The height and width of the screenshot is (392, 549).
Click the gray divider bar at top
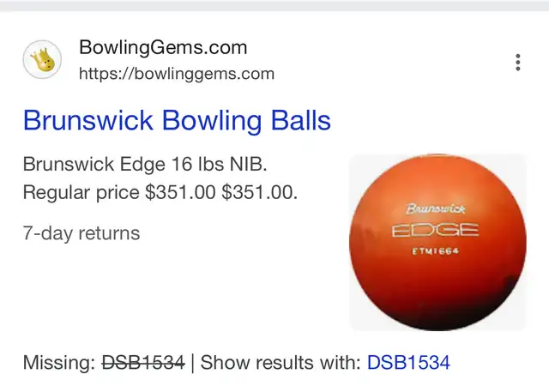274,6
